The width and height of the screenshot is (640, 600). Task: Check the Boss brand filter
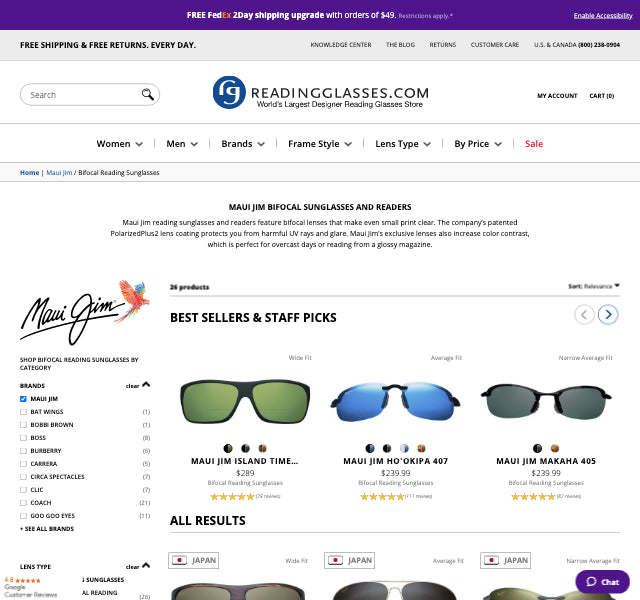click(23, 438)
